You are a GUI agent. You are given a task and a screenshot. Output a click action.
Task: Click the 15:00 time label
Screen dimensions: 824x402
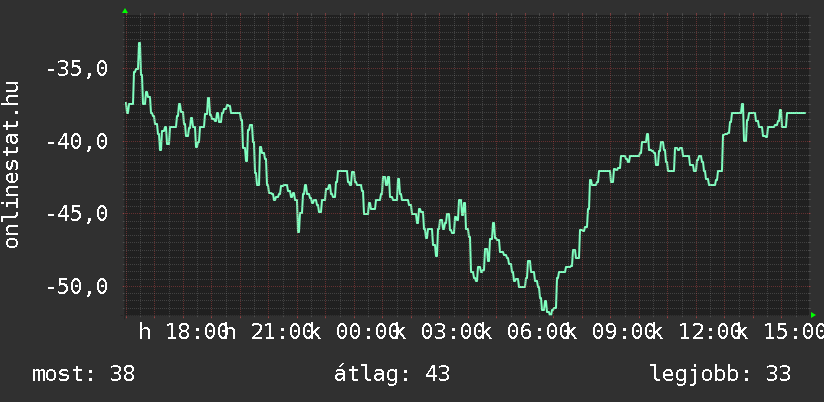tap(791, 332)
